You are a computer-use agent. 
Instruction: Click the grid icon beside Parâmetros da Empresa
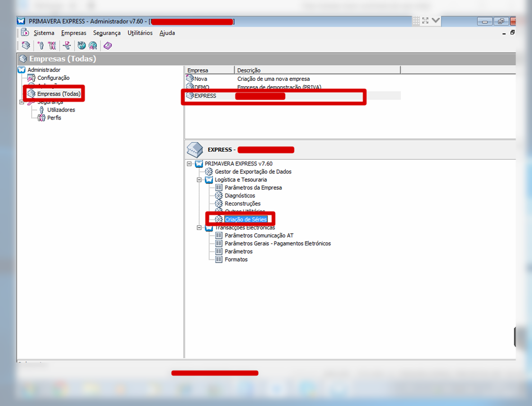(219, 188)
